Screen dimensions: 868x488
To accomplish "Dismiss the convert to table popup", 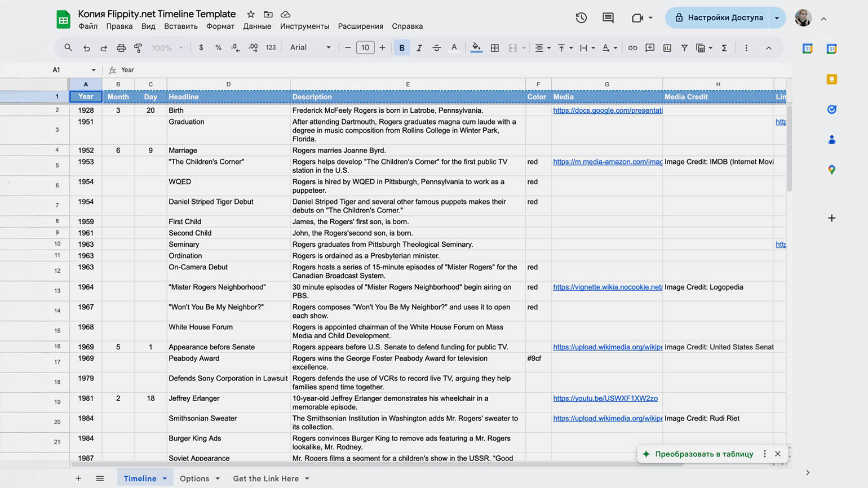I will tap(778, 454).
